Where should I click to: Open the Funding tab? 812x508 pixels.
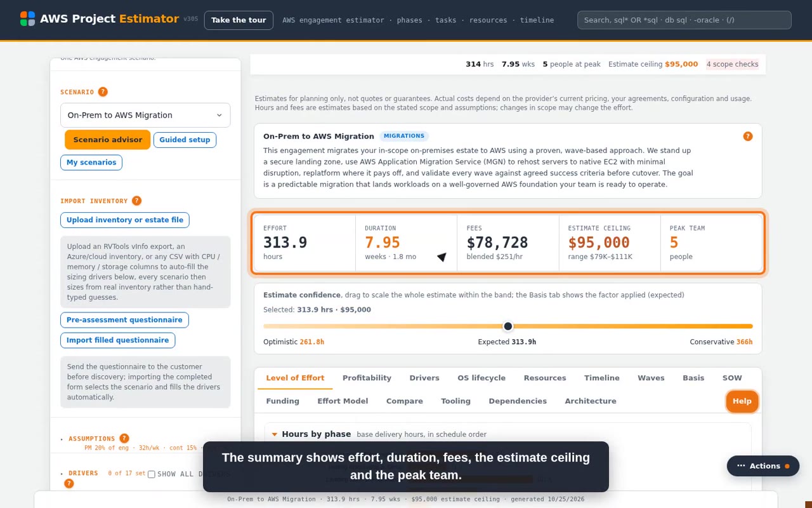pos(283,401)
